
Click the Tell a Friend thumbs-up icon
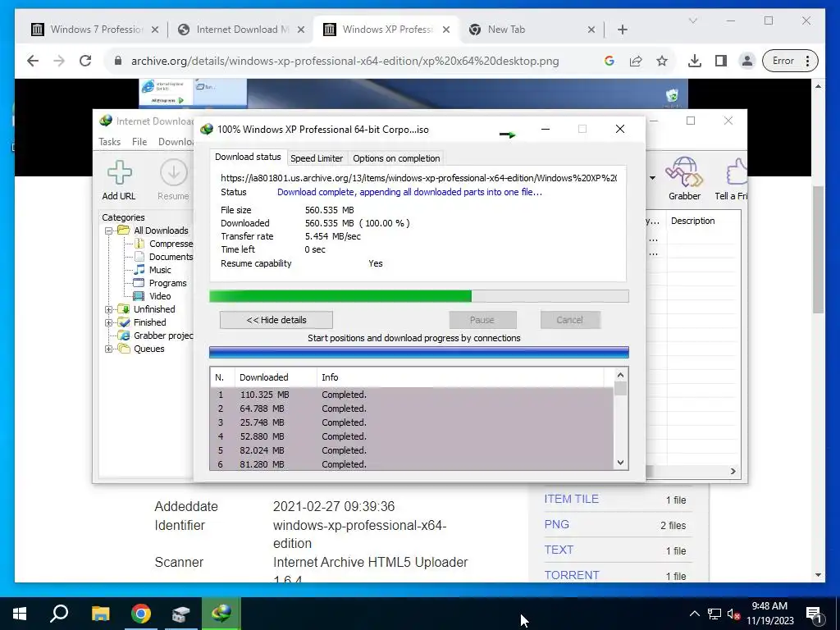pos(737,171)
